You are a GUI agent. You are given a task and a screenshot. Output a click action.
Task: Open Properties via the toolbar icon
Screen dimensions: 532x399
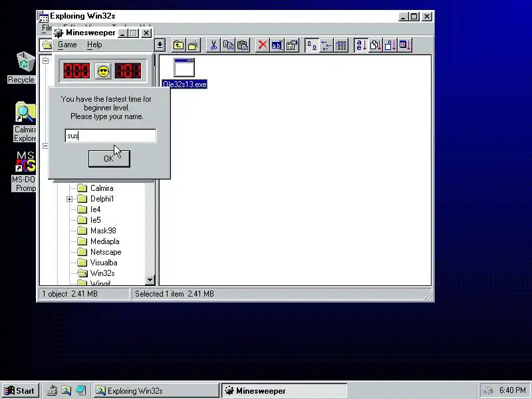point(292,45)
